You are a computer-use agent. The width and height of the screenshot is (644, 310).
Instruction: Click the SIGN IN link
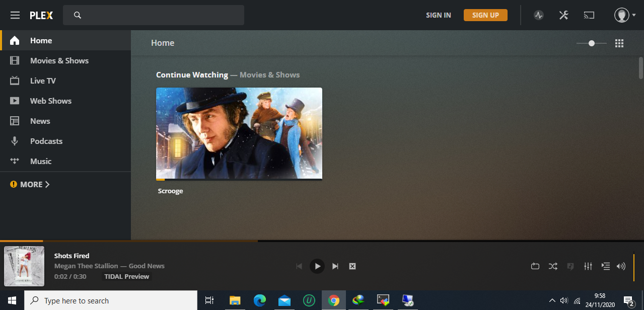[439, 15]
